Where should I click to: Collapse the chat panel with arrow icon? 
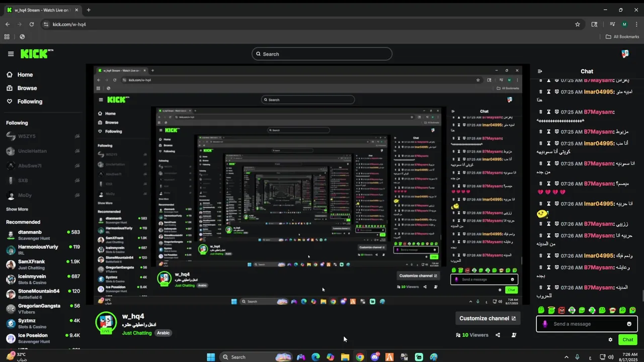[540, 71]
